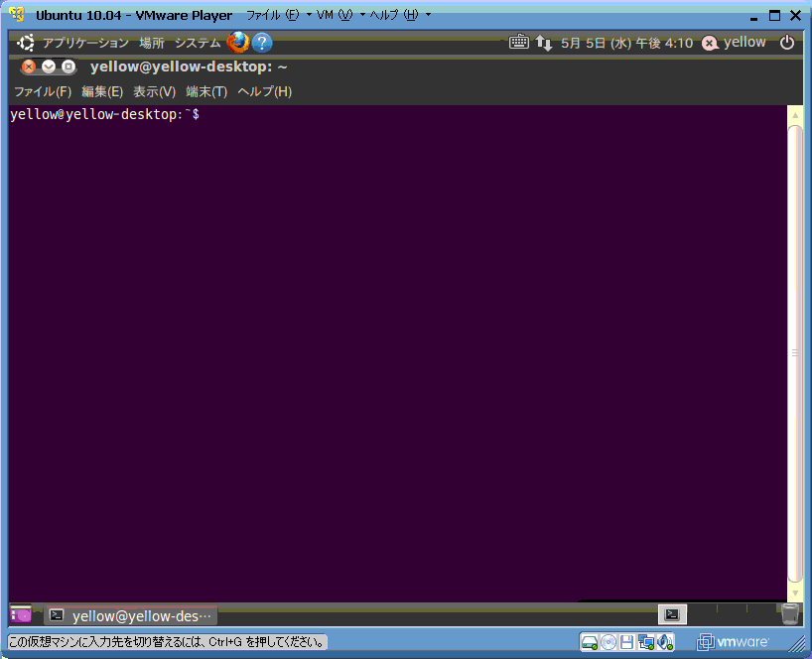The height and width of the screenshot is (659, 812).
Task: Open the network connections arrows indicator
Action: [x=543, y=43]
